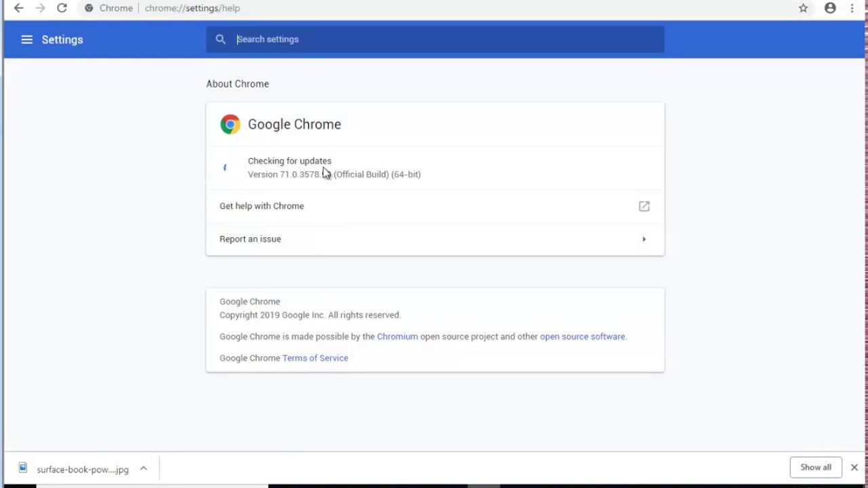The image size is (868, 488).
Task: Open the open source software link
Action: [x=582, y=336]
